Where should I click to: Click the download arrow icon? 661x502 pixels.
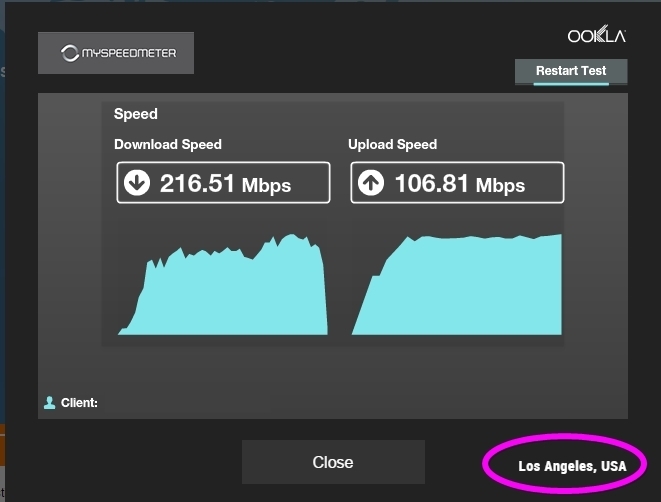[x=138, y=184]
